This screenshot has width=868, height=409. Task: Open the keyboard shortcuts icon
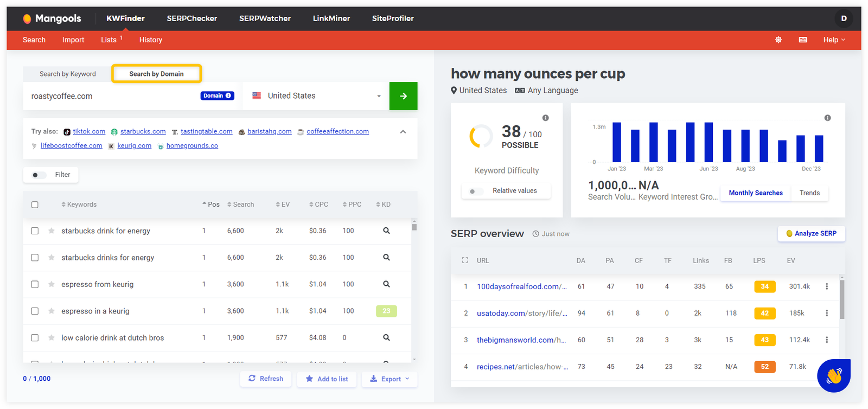click(803, 40)
